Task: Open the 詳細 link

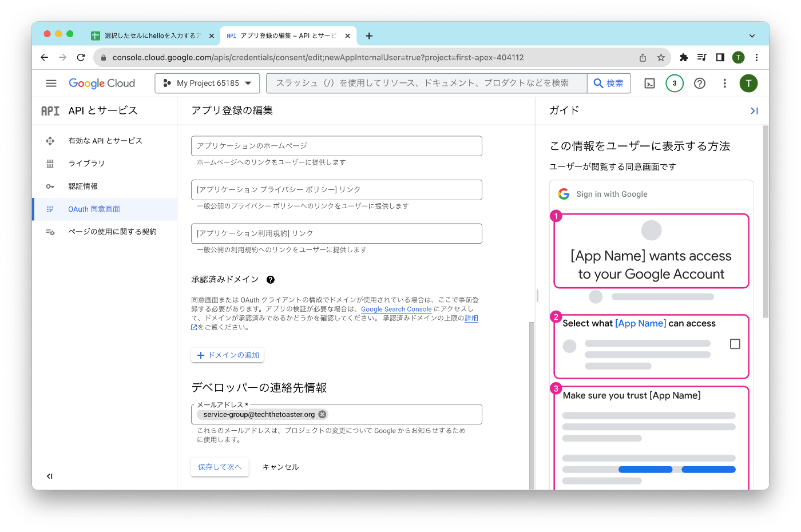Action: click(x=471, y=318)
